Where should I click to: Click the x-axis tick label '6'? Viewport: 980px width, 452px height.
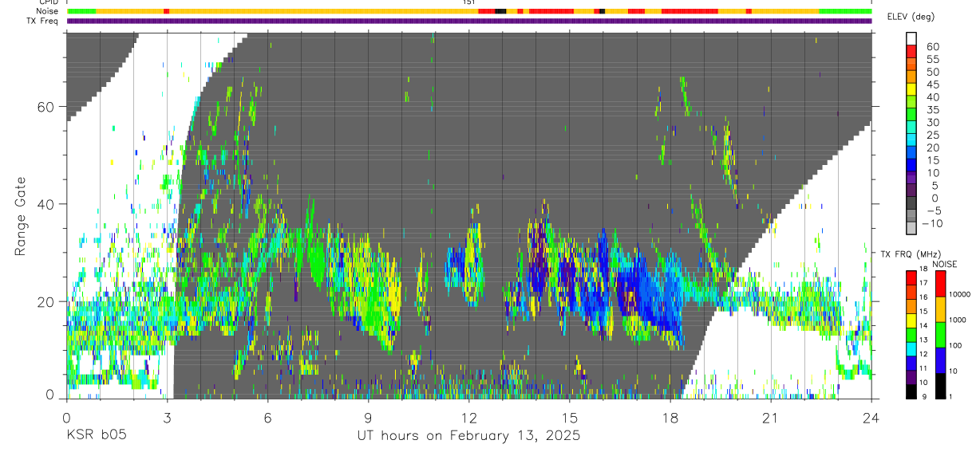(267, 418)
